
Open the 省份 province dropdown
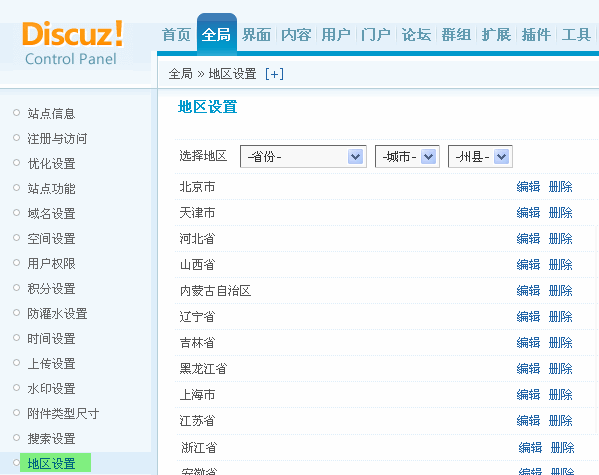303,156
